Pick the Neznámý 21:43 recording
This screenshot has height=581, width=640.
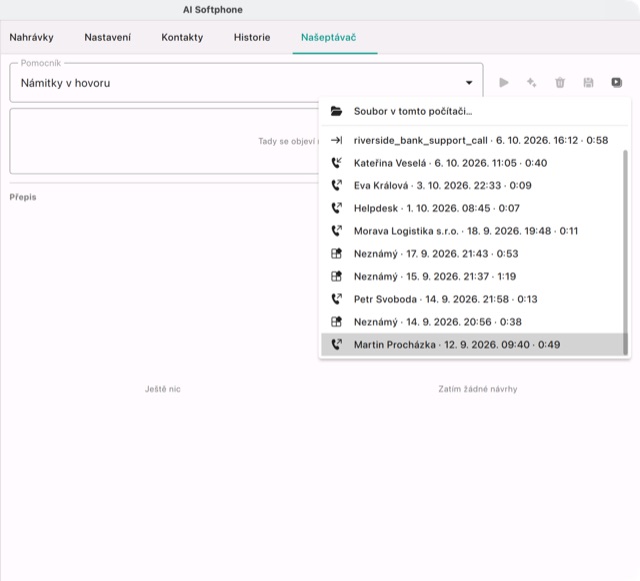coord(472,254)
